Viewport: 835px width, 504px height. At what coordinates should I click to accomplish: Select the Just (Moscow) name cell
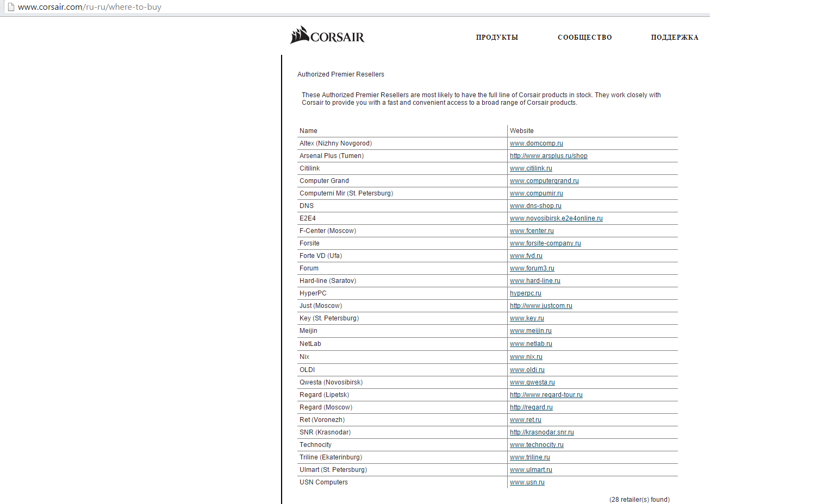point(402,306)
